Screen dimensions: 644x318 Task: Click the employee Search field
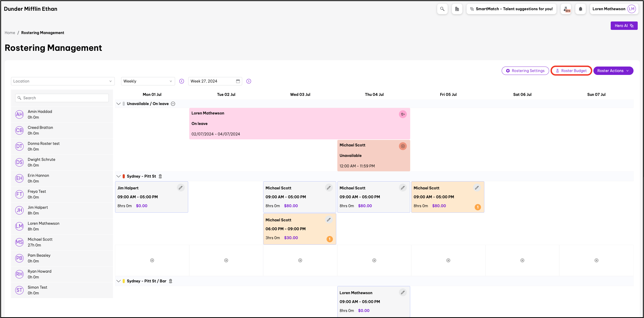tap(62, 98)
